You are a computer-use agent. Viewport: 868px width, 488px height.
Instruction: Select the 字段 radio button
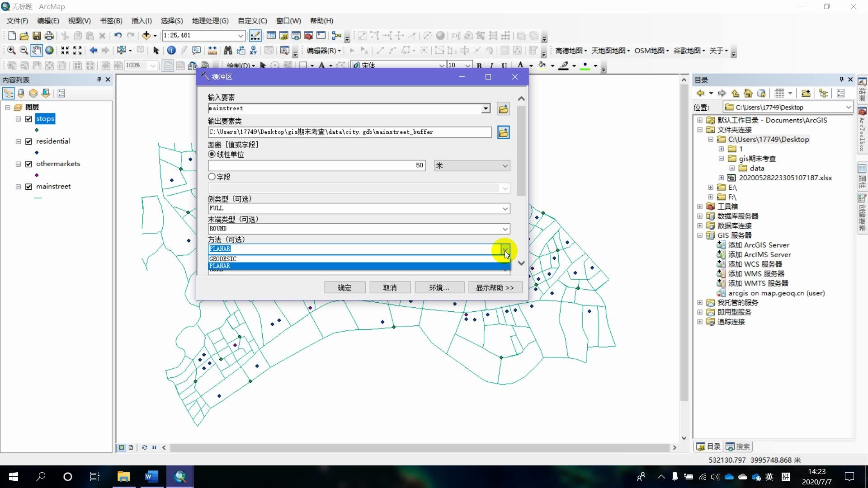coord(212,177)
